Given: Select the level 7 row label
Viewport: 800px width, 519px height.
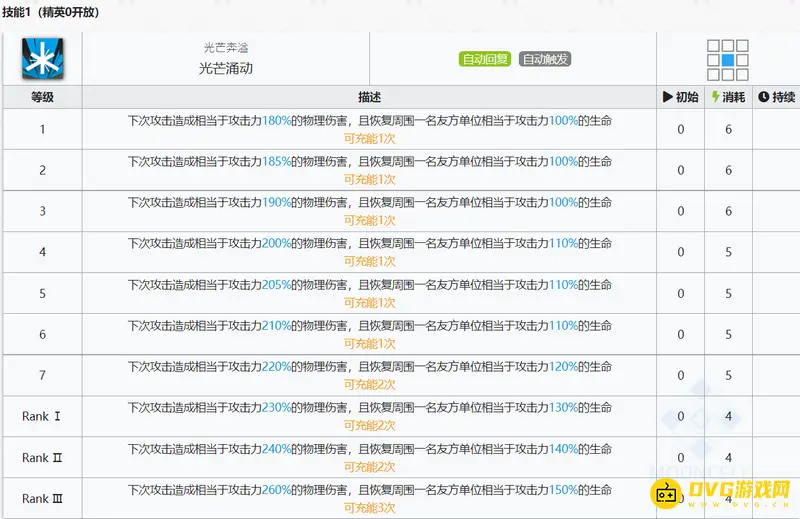Looking at the screenshot, I should (x=42, y=376).
